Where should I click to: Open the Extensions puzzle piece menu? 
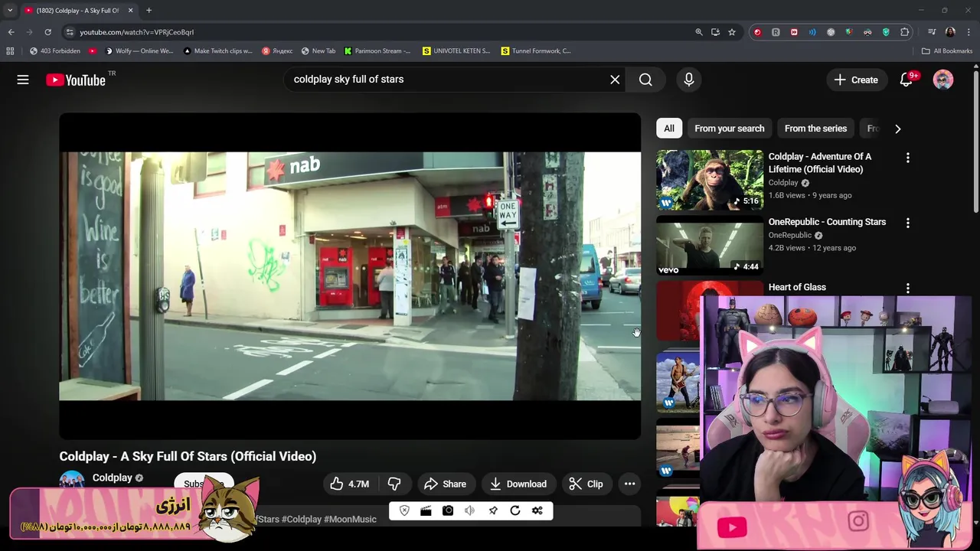(x=905, y=32)
